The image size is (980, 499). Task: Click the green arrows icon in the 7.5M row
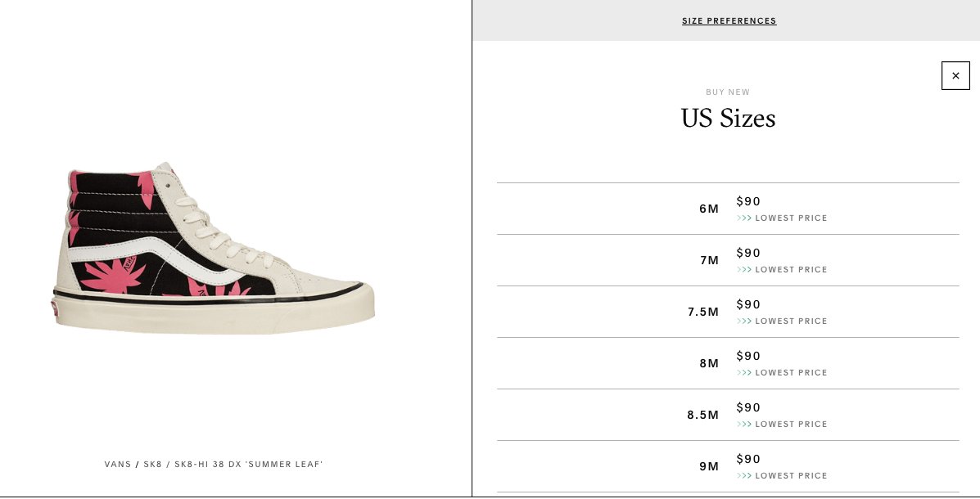tap(743, 321)
